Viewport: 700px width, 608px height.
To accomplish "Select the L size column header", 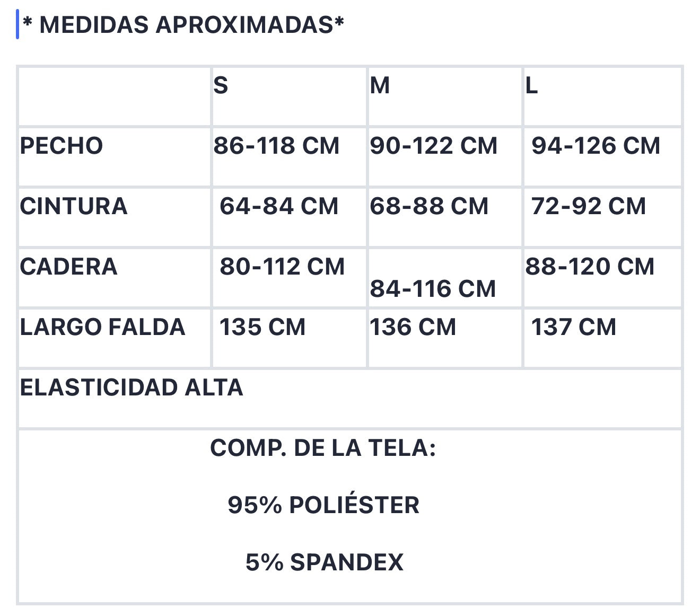I will 602,96.
